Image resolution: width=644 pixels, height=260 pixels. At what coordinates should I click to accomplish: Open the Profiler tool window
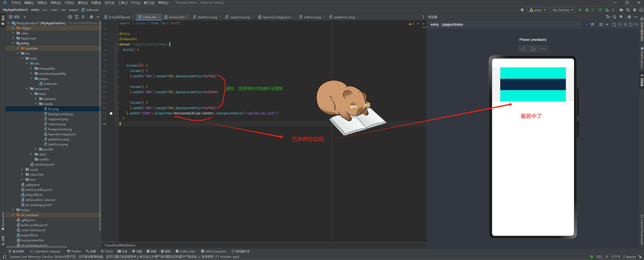coord(74,251)
